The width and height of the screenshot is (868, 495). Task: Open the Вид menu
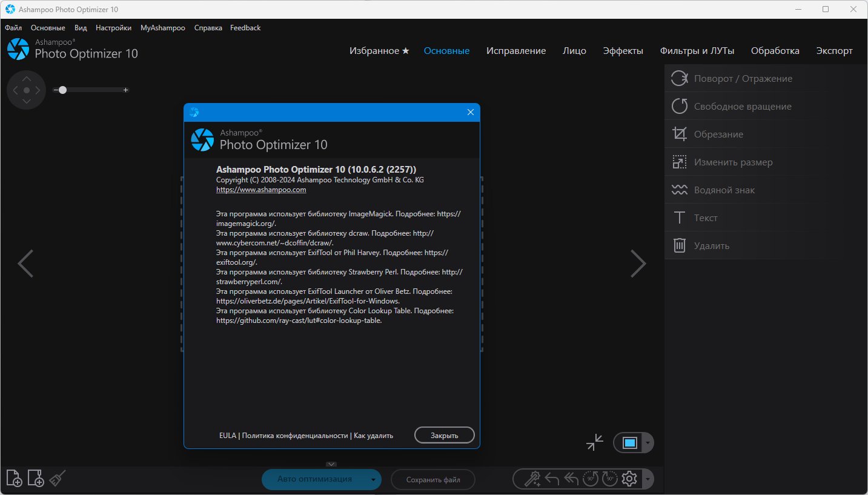coord(81,28)
